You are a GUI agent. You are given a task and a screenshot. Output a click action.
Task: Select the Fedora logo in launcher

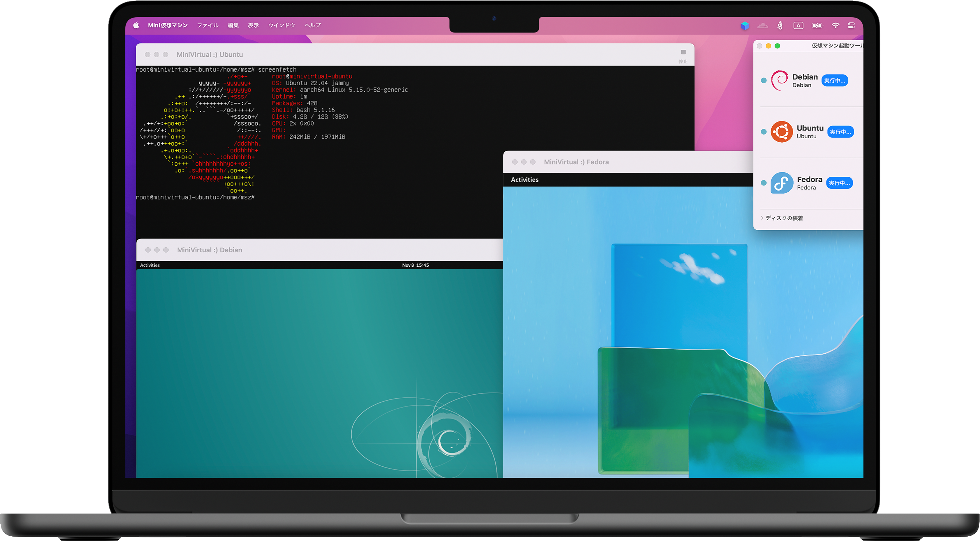782,183
